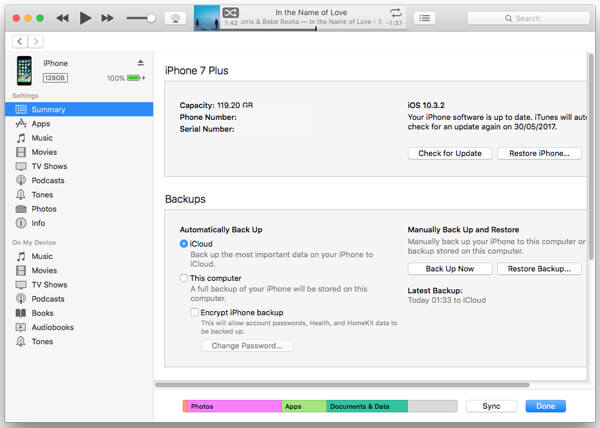Screen dimensions: 600x428
Task: Click the horizontal scrollbar below Backups
Action: [342, 385]
